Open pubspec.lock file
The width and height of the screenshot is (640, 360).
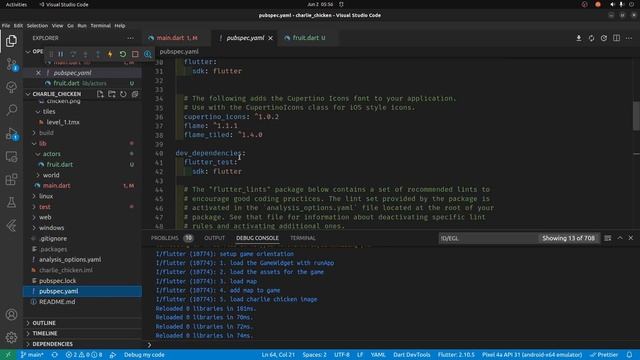[x=58, y=281]
